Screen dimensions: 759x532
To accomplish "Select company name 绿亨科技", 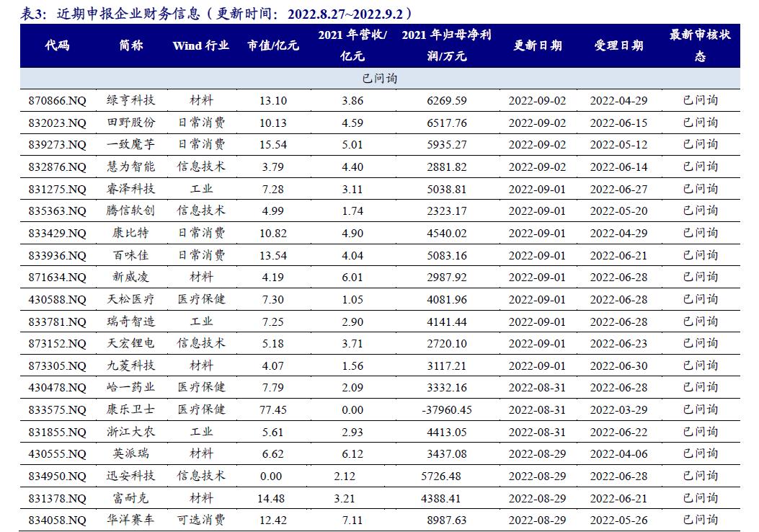I will (x=130, y=100).
